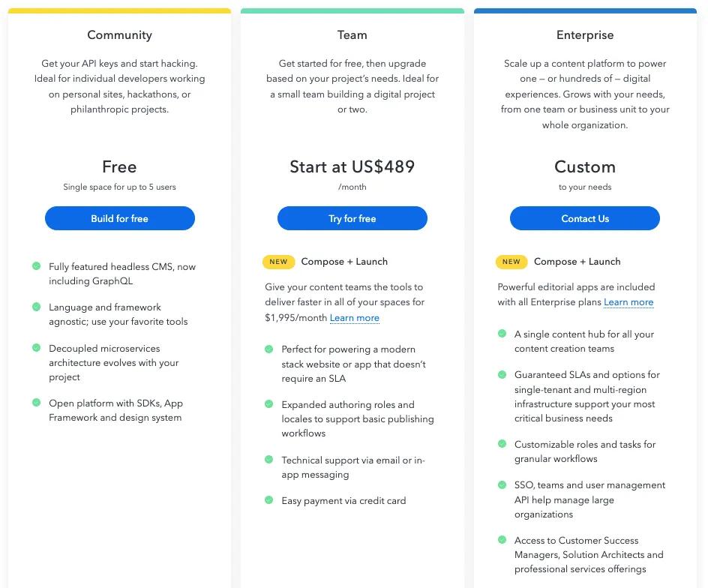Click the 'Contact Us' button
Image resolution: width=708 pixels, height=588 pixels.
[x=585, y=218]
